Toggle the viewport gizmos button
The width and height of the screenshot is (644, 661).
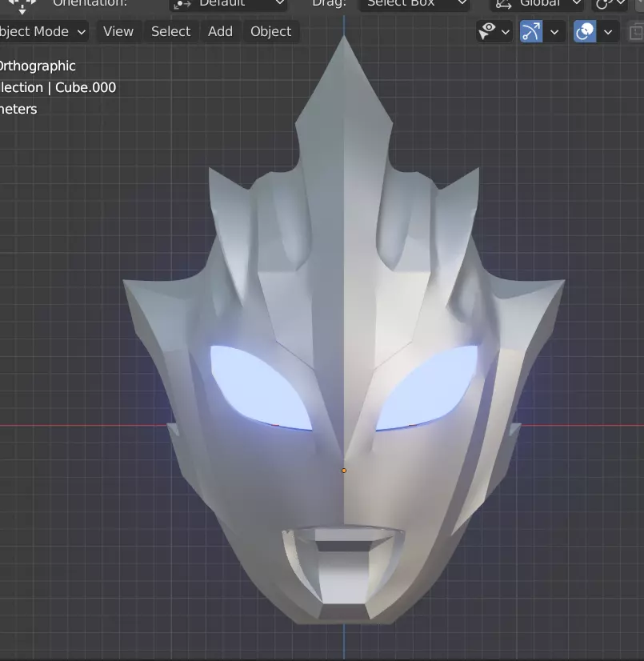click(531, 32)
